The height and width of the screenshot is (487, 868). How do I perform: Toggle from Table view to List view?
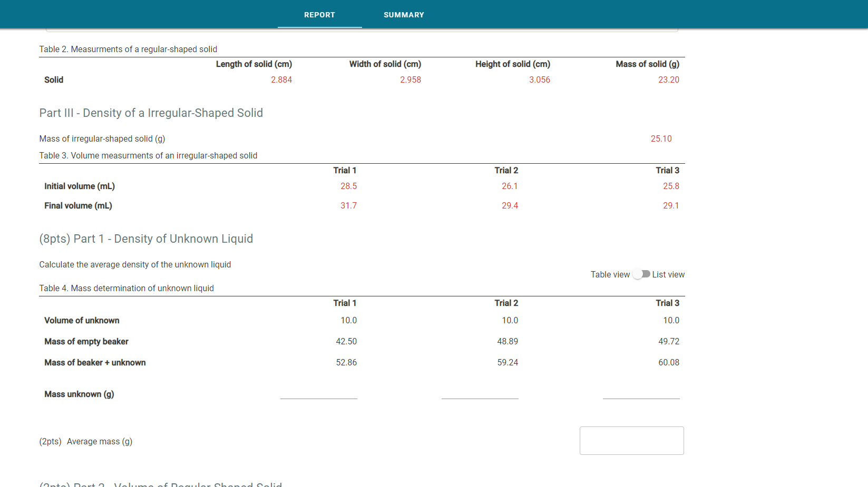coord(641,274)
